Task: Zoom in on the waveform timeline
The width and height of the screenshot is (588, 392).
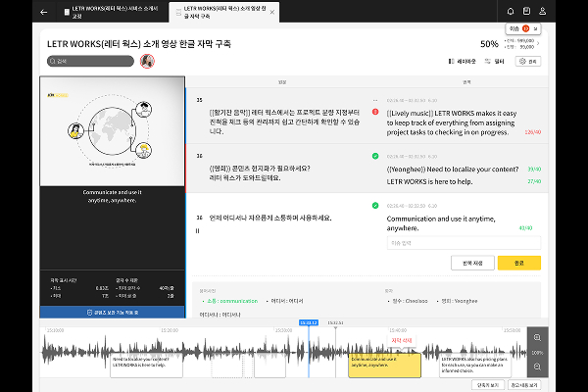Action: tap(538, 336)
